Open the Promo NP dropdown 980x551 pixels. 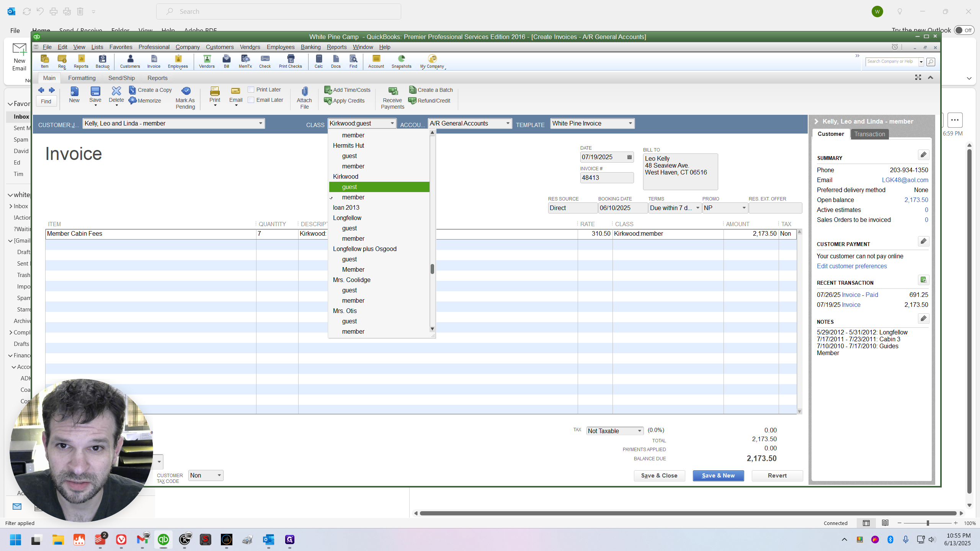[744, 208]
